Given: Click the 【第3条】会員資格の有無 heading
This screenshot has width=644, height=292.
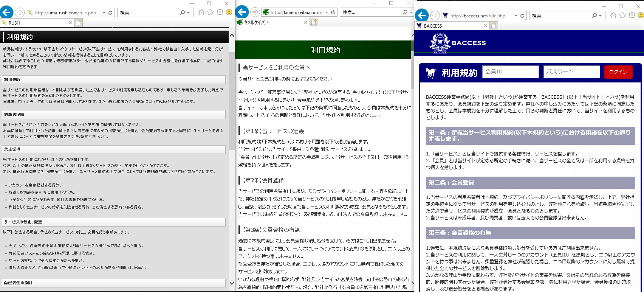Looking at the screenshot, I should [x=271, y=230].
